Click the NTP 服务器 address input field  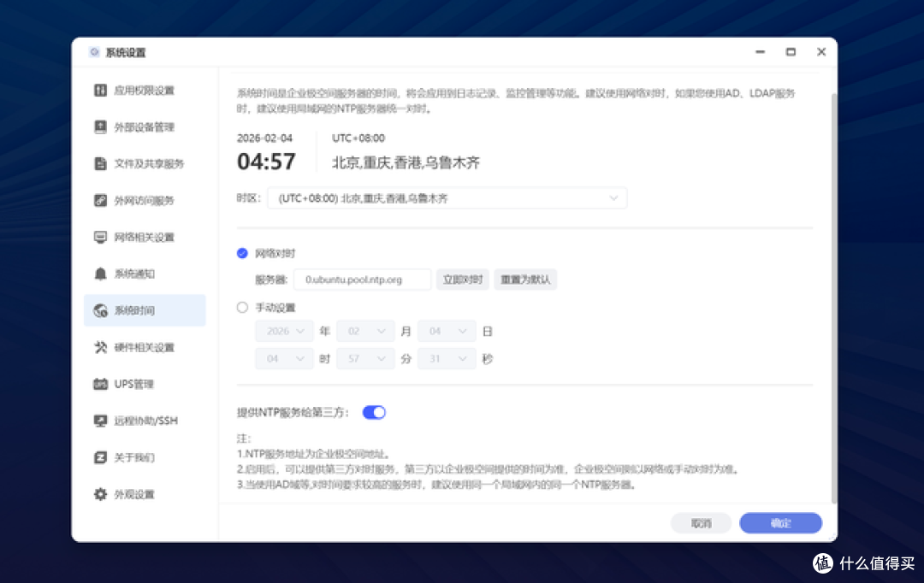click(363, 280)
